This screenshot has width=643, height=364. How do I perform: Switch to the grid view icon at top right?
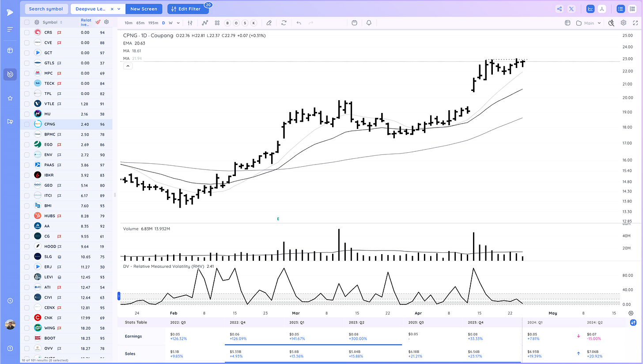coord(632,9)
